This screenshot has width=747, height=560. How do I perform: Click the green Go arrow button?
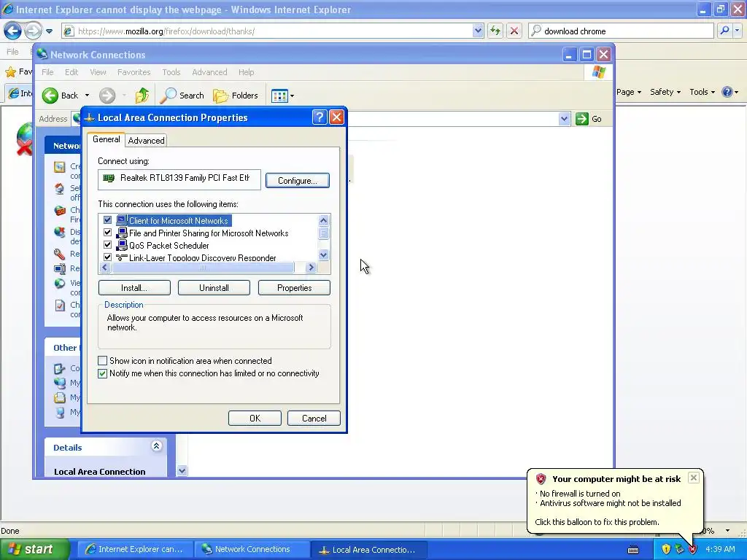[581, 119]
